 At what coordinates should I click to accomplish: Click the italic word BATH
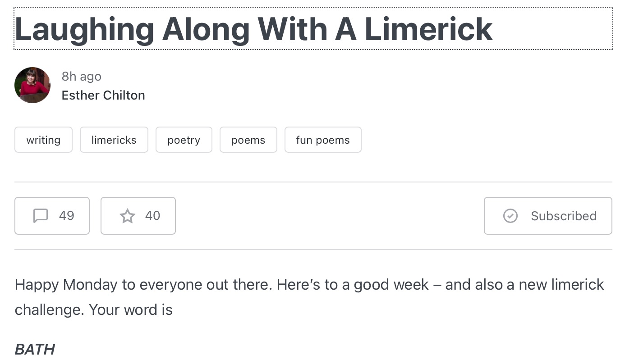click(35, 349)
